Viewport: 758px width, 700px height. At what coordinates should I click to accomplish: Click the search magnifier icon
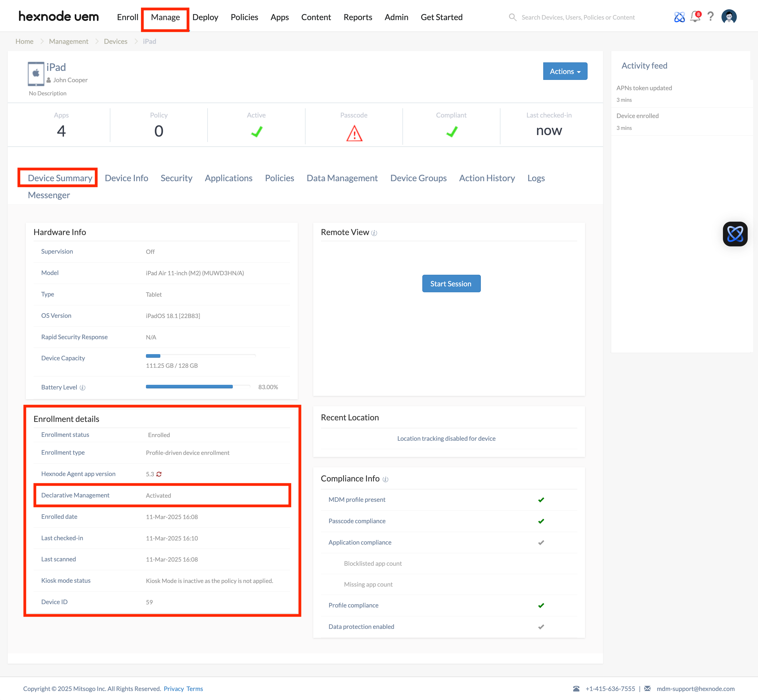(x=512, y=18)
